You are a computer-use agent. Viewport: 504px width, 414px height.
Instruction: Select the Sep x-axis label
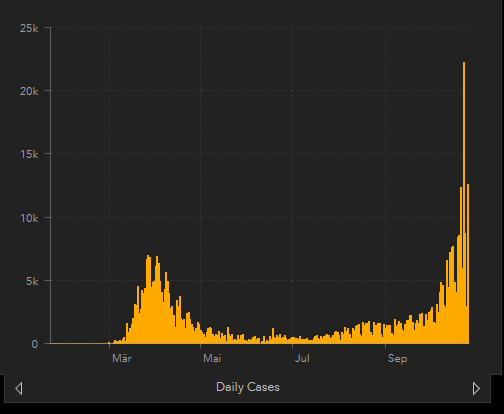point(397,359)
